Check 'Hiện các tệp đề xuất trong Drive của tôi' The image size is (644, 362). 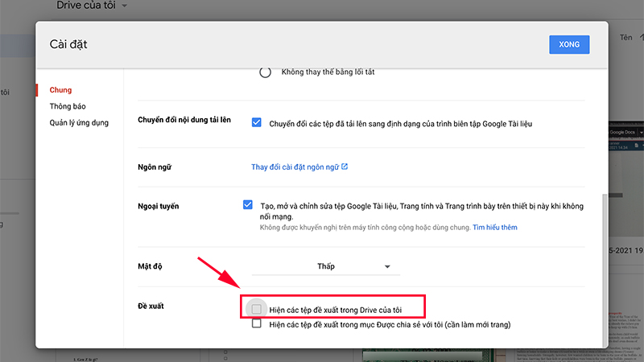(x=256, y=309)
